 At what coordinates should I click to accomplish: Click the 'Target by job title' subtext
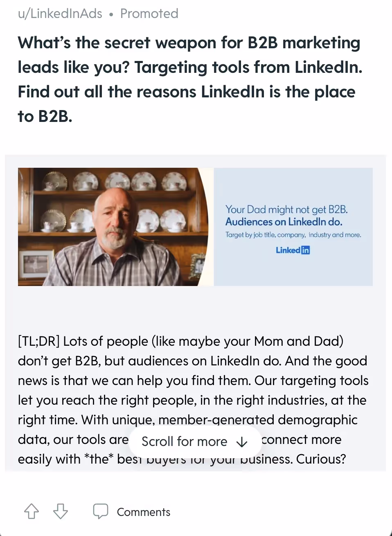coord(293,234)
